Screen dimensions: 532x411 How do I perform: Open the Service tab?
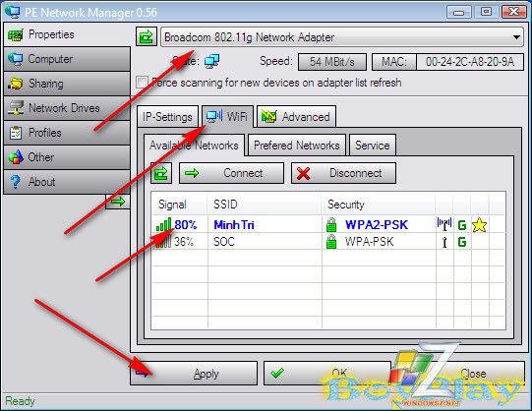[372, 146]
